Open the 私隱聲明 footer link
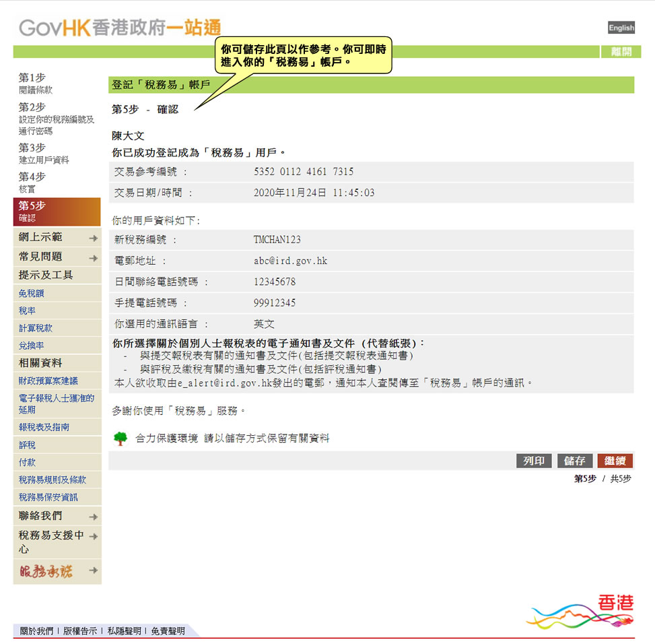This screenshot has width=655, height=644. coord(125,632)
